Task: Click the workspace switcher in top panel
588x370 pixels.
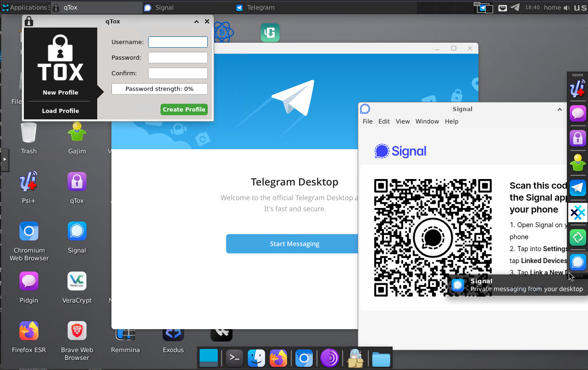Action: (483, 7)
